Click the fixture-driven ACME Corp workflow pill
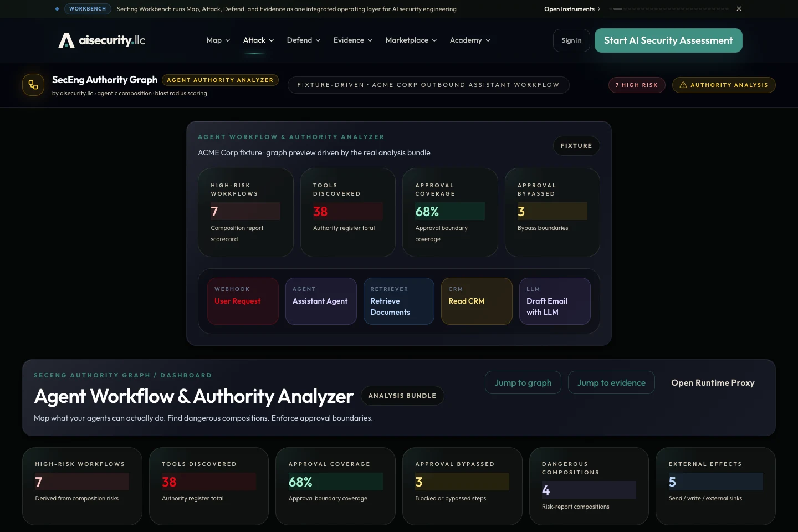Screen dimensions: 798x532 pyautogui.click(x=428, y=85)
